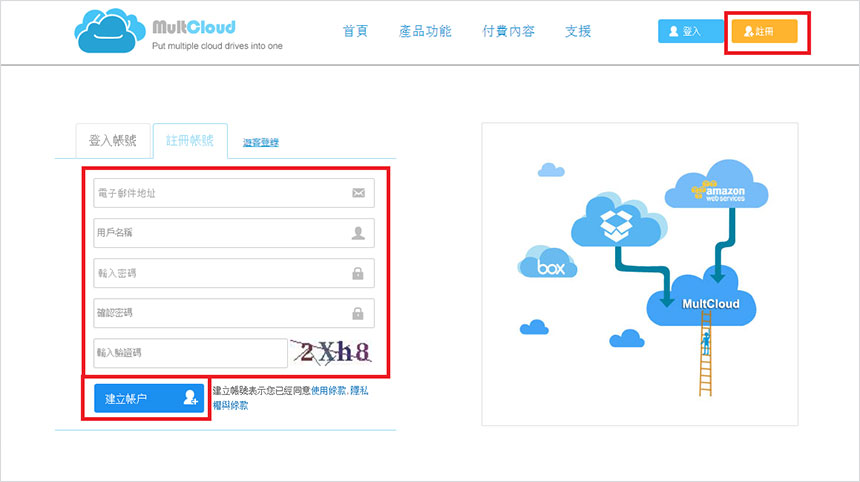Open the 產品功能 menu item
Screen dimensions: 860x482
pyautogui.click(x=425, y=31)
